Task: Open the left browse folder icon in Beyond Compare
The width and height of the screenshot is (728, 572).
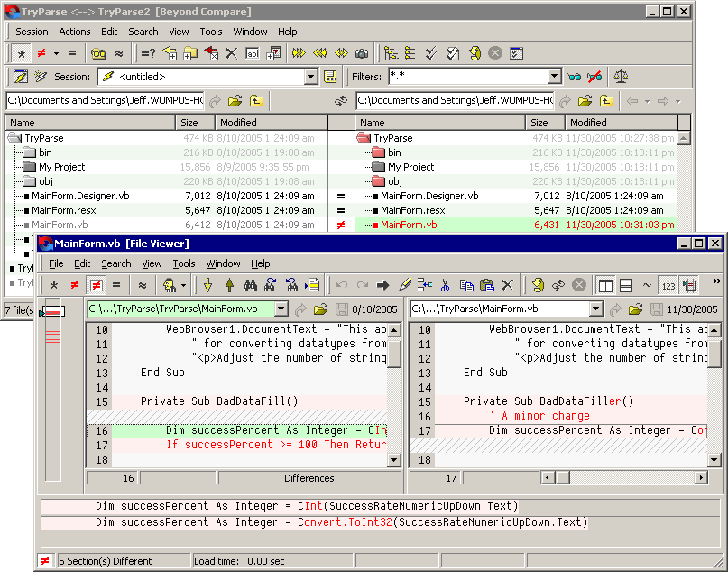Action: (x=235, y=101)
